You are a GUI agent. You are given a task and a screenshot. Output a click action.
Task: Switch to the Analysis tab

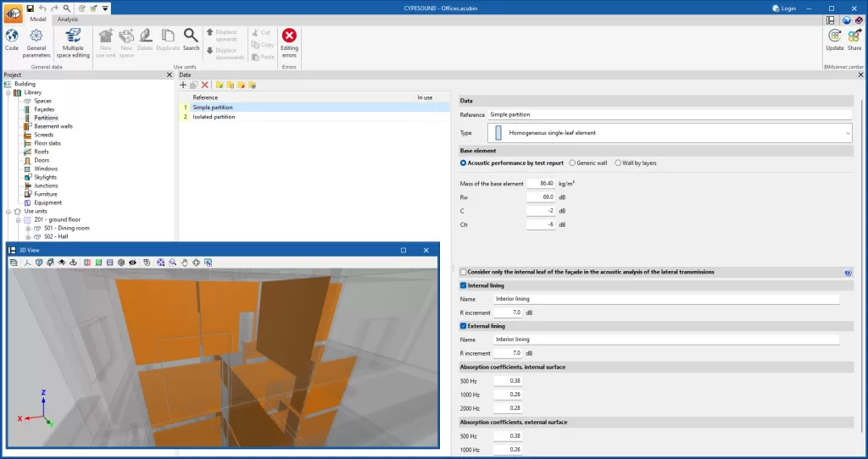click(68, 19)
